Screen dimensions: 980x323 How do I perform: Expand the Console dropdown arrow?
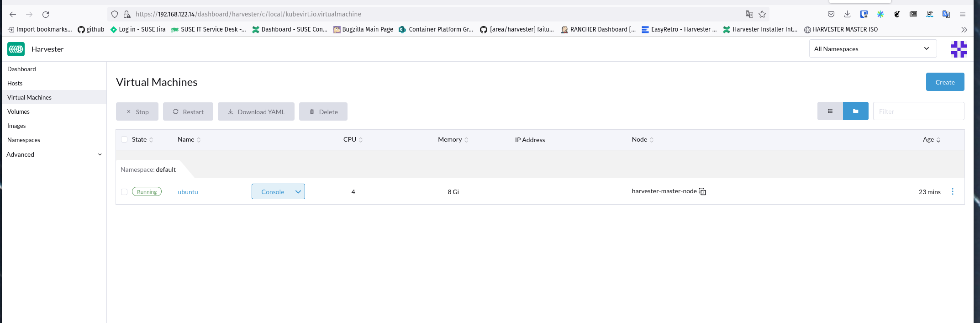[x=298, y=192]
